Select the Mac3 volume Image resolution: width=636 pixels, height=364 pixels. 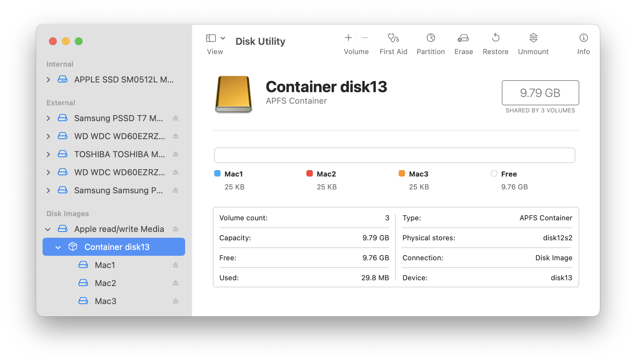coord(106,300)
